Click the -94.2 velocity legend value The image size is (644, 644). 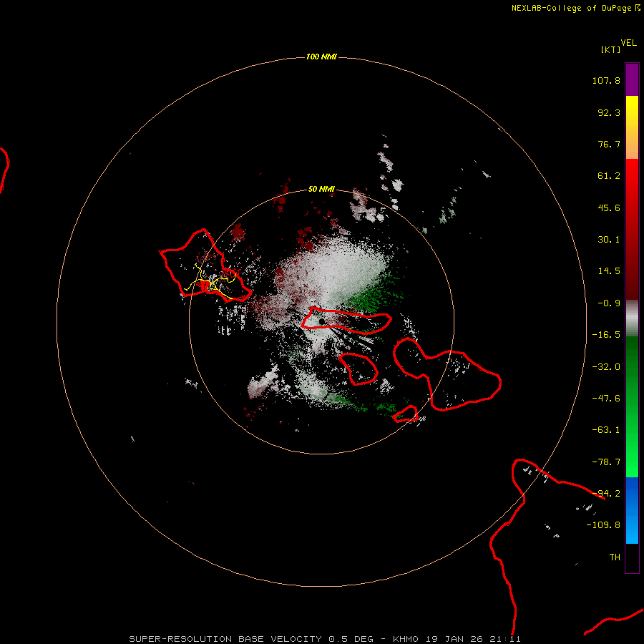click(x=606, y=494)
